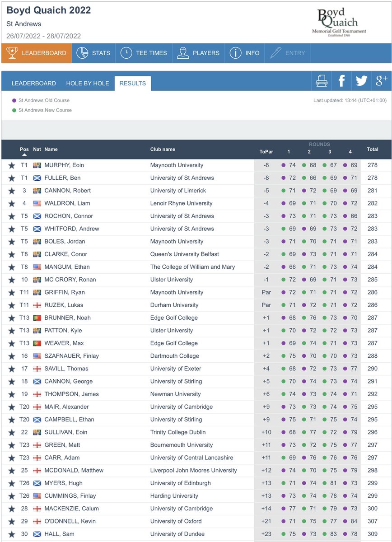Click the print icon
Viewport: 392px width, 542px height.
coord(322,81)
